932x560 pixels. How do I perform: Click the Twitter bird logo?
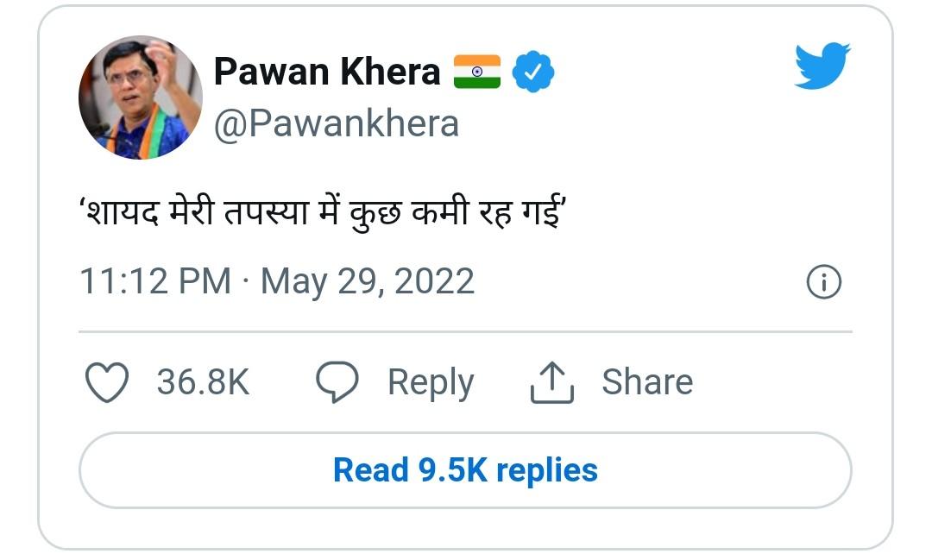[822, 66]
